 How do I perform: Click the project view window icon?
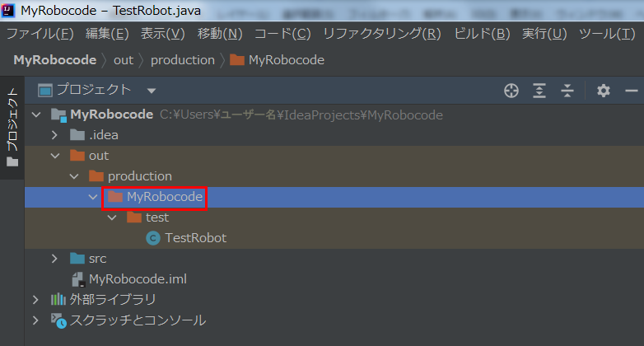click(45, 90)
